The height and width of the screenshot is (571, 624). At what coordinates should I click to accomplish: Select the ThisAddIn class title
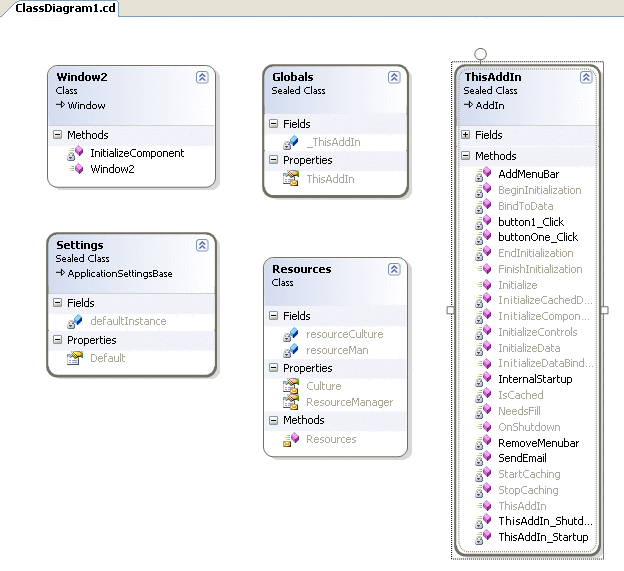point(493,77)
